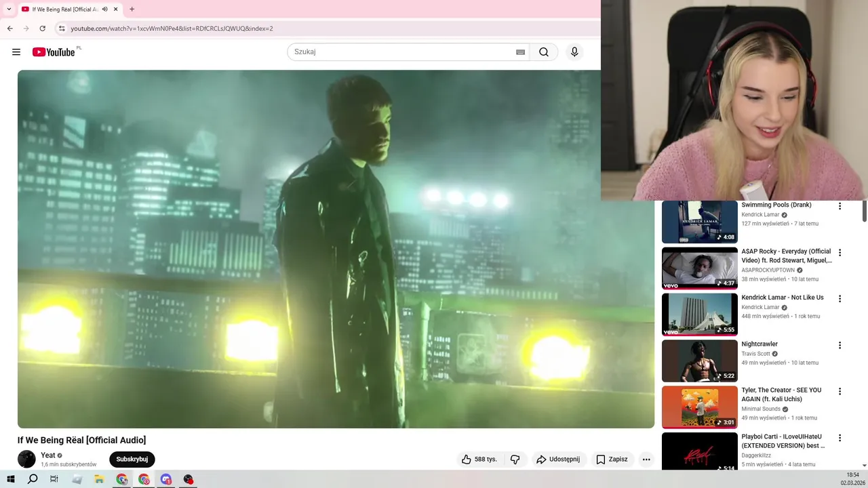Open more actions menu below video

pyautogui.click(x=646, y=460)
